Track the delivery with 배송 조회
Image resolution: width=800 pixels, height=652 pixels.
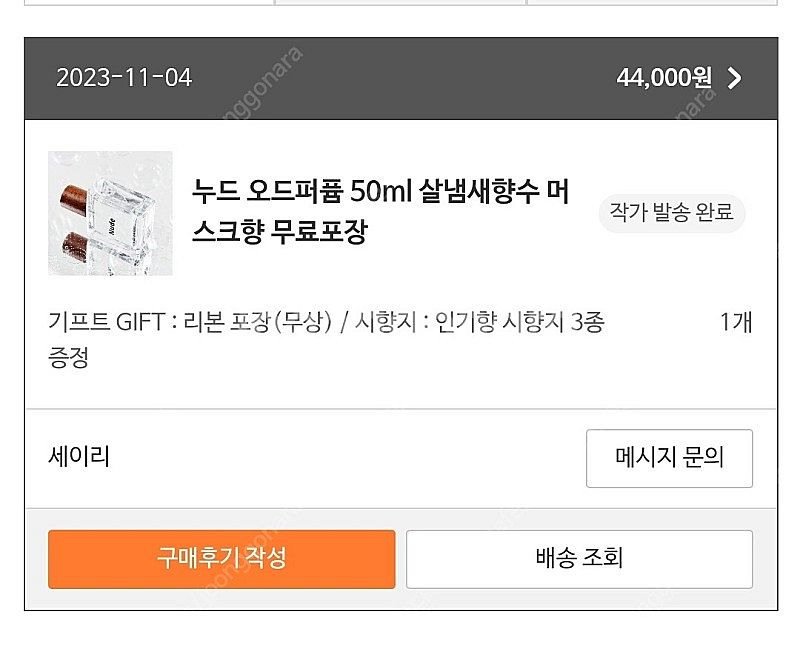tap(579, 559)
